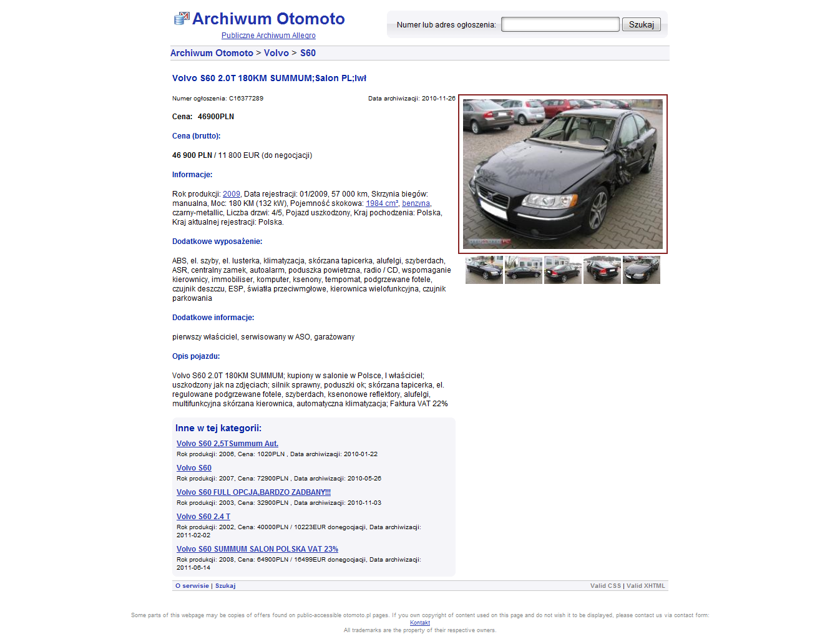
Task: Select the fourth small car thumbnail
Action: pyautogui.click(x=602, y=270)
